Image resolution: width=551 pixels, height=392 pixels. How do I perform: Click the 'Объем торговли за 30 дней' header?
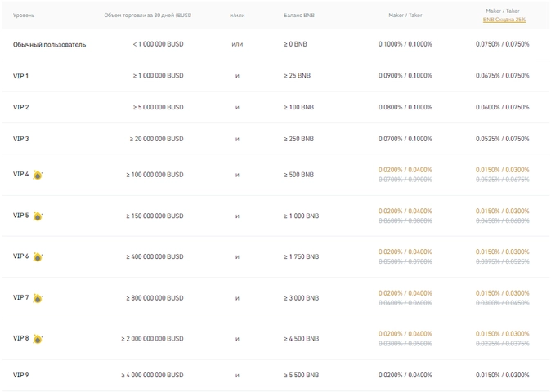click(x=148, y=15)
